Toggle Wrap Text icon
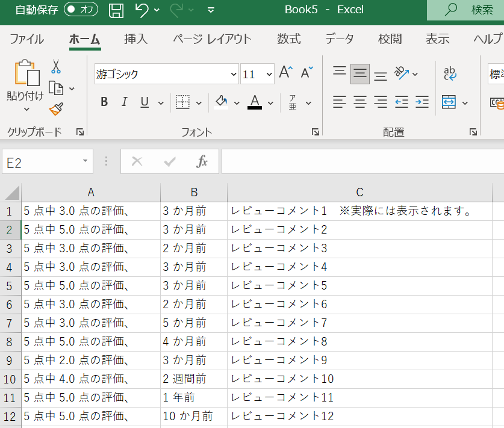504x428 pixels. click(450, 73)
